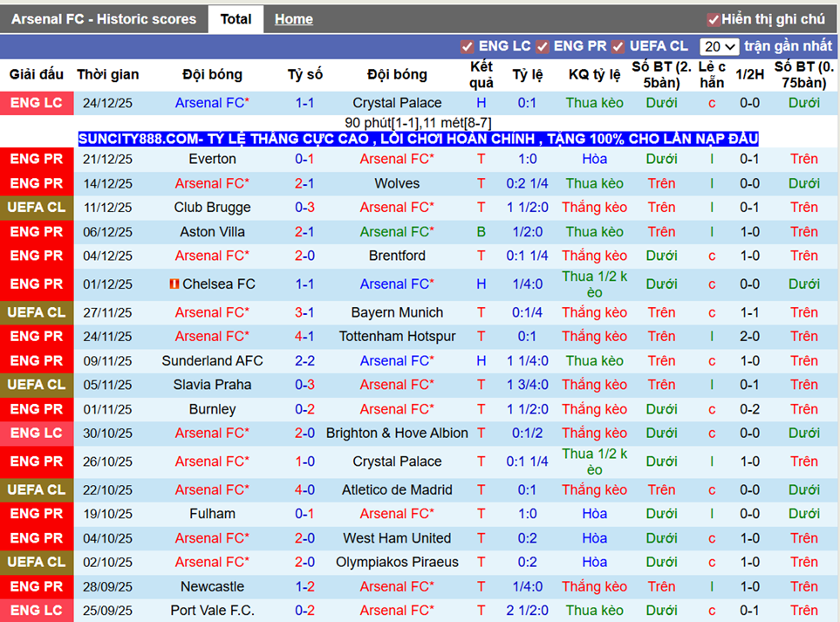Click the Tỷ số column header
The image size is (840, 622).
tap(304, 74)
